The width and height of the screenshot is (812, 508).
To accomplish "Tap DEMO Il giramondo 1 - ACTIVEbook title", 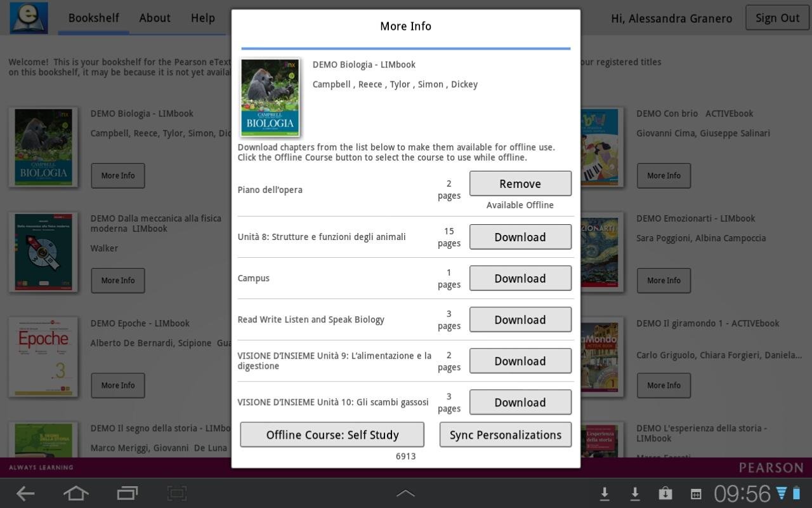I will click(707, 323).
